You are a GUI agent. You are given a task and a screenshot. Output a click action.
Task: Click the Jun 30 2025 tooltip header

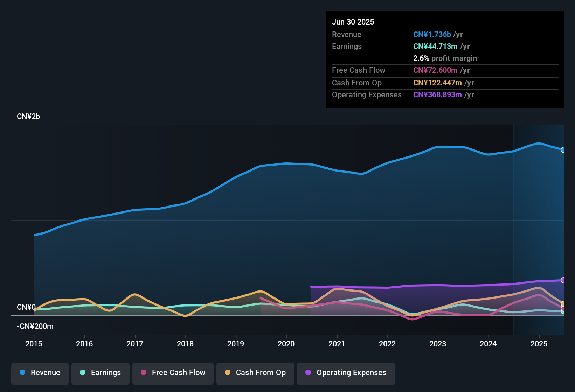[x=353, y=22]
